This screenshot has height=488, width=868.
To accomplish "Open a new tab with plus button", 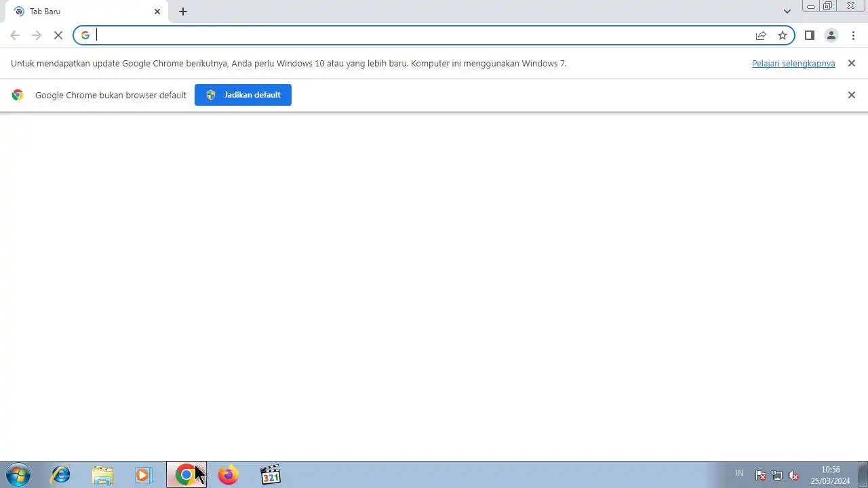I will [x=183, y=12].
